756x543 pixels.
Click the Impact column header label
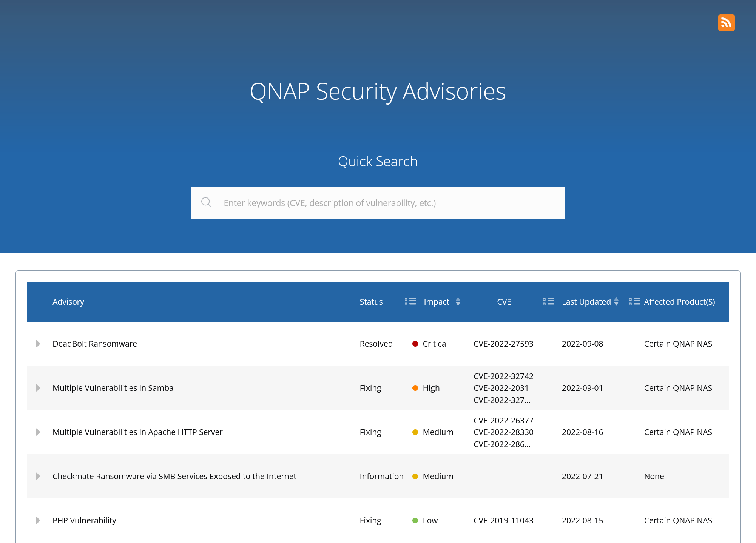point(437,302)
